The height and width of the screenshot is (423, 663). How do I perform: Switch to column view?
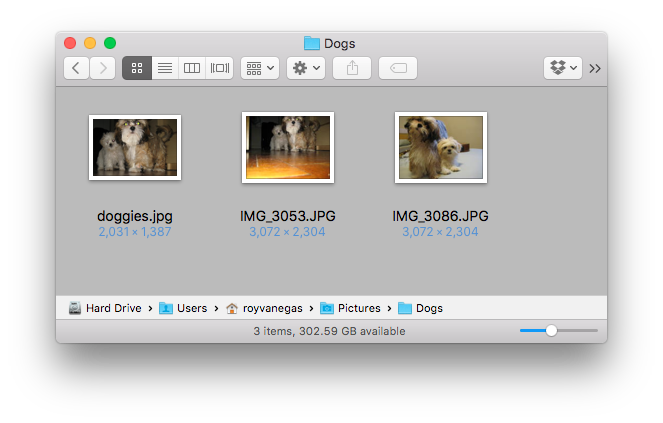192,68
